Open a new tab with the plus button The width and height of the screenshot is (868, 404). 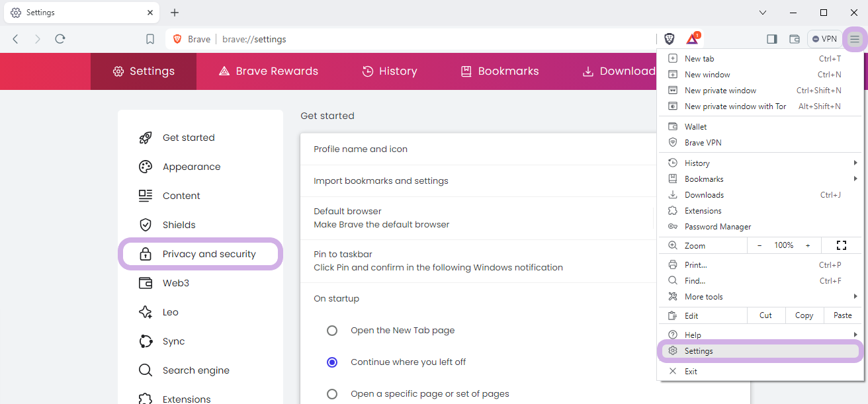175,13
